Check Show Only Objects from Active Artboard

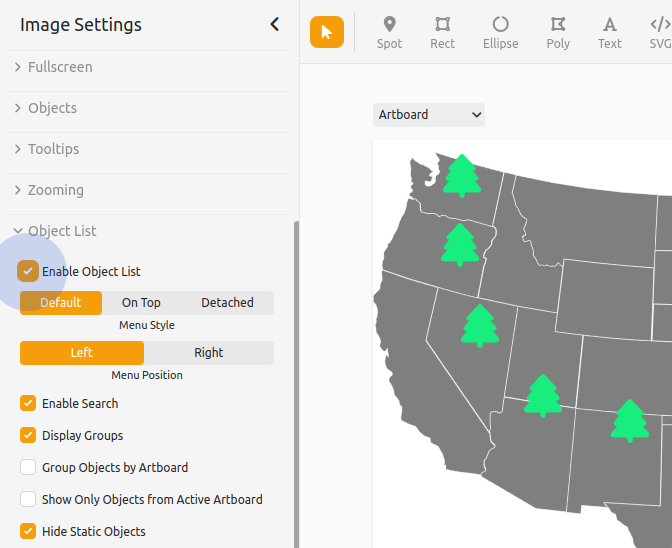point(28,499)
